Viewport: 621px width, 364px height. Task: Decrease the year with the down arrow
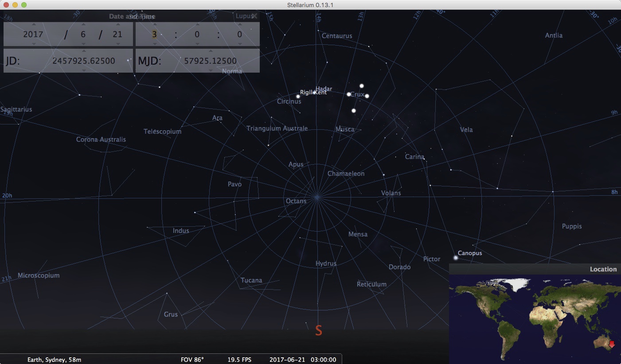pyautogui.click(x=33, y=44)
